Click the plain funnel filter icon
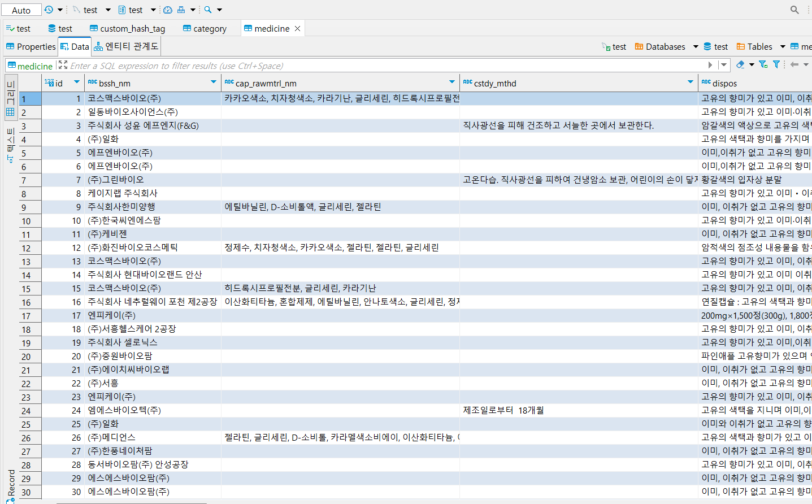 tap(776, 64)
